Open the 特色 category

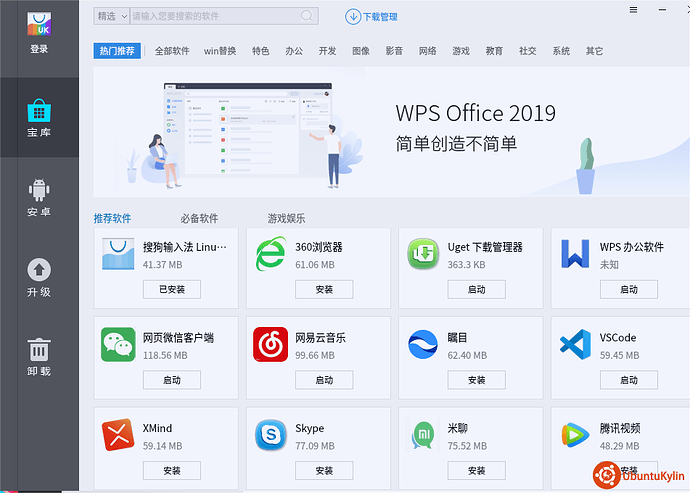click(x=261, y=51)
